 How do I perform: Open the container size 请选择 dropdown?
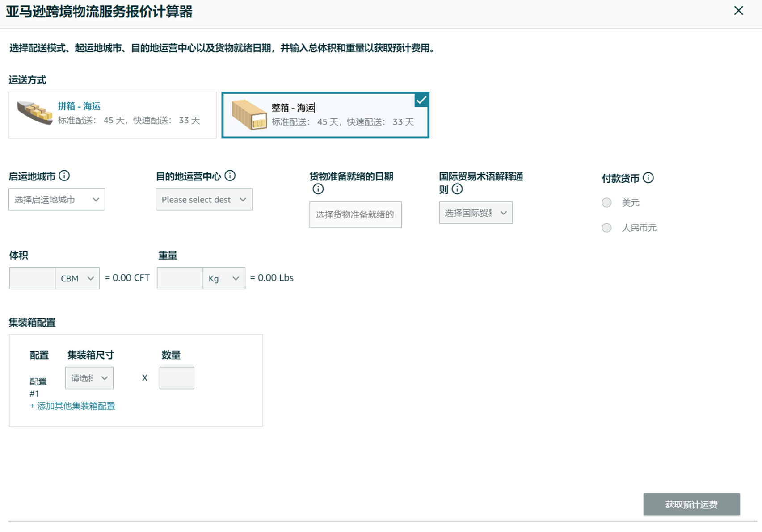[x=89, y=377]
